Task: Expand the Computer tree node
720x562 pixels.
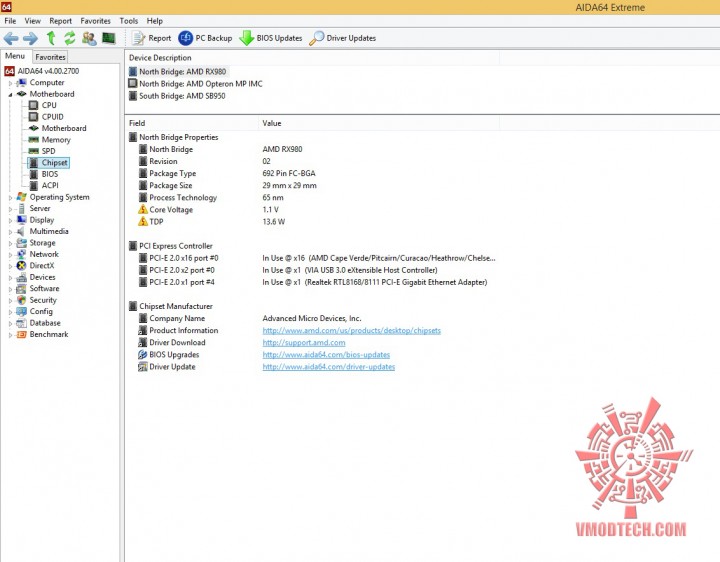Action: (x=10, y=83)
